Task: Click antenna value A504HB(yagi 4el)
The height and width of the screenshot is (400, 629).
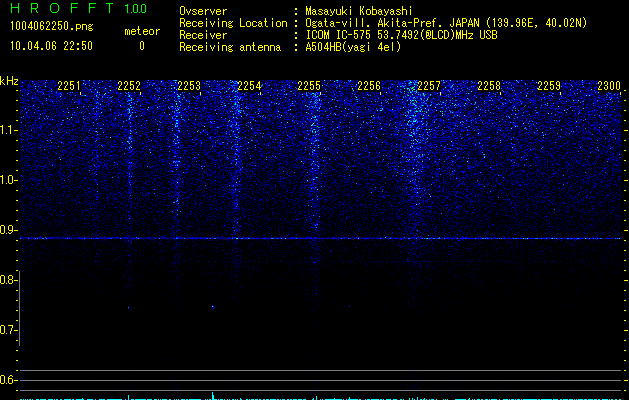Action: 353,47
